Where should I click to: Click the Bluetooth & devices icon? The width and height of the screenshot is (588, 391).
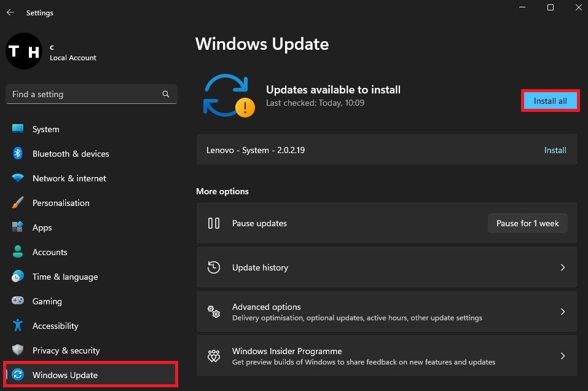(18, 154)
